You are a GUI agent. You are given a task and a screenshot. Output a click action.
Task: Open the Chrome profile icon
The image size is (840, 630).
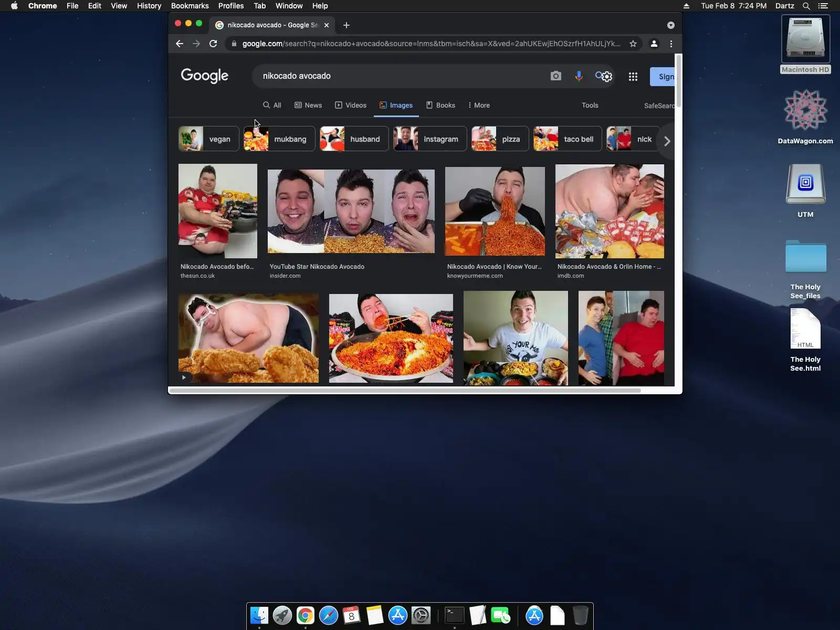[654, 44]
